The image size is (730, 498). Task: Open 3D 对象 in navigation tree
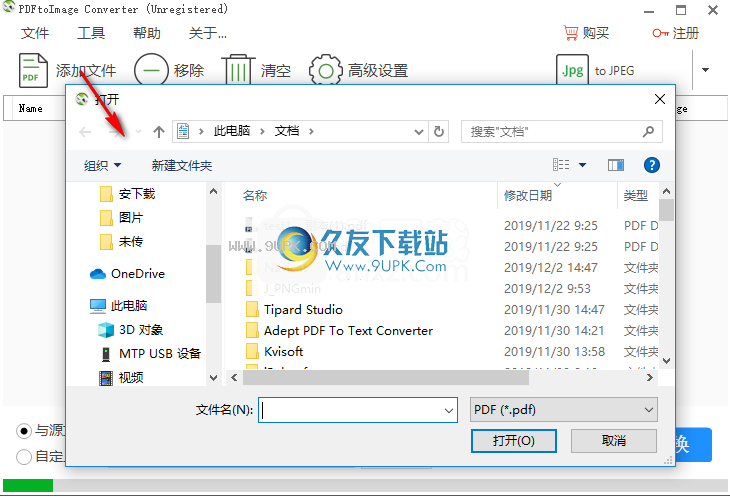click(130, 330)
